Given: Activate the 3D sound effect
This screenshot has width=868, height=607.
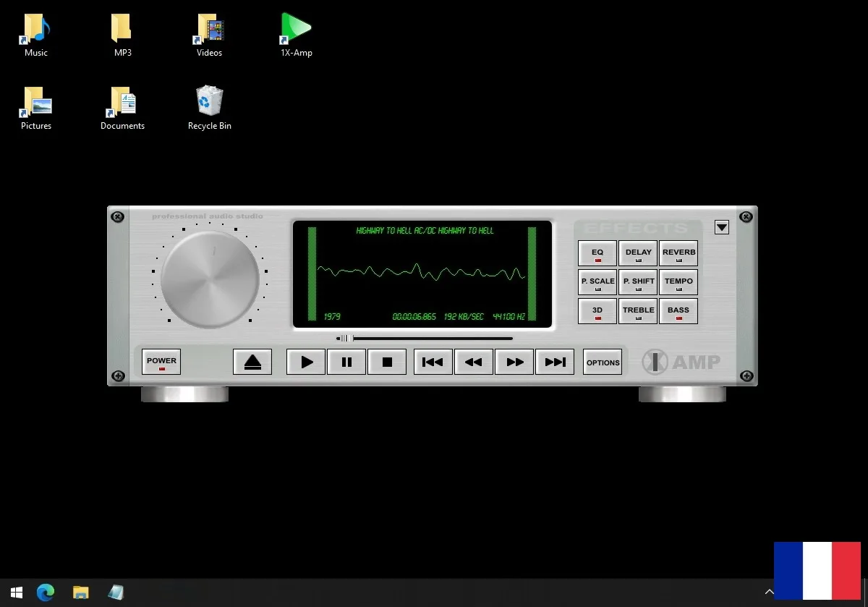Looking at the screenshot, I should point(597,310).
